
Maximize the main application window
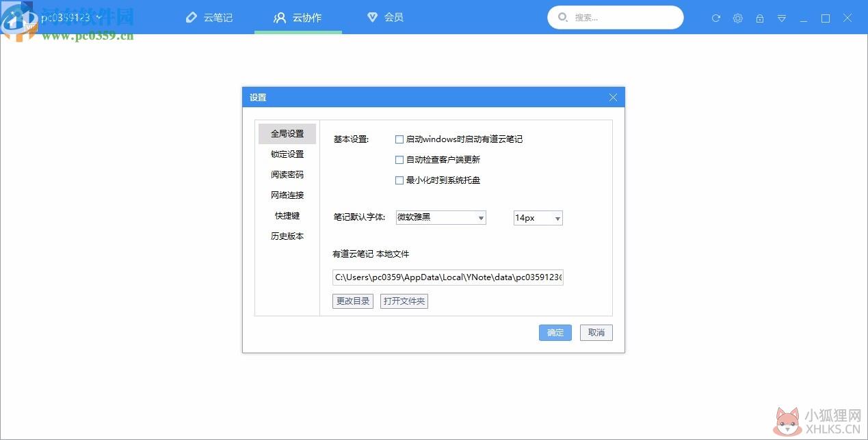pyautogui.click(x=826, y=18)
